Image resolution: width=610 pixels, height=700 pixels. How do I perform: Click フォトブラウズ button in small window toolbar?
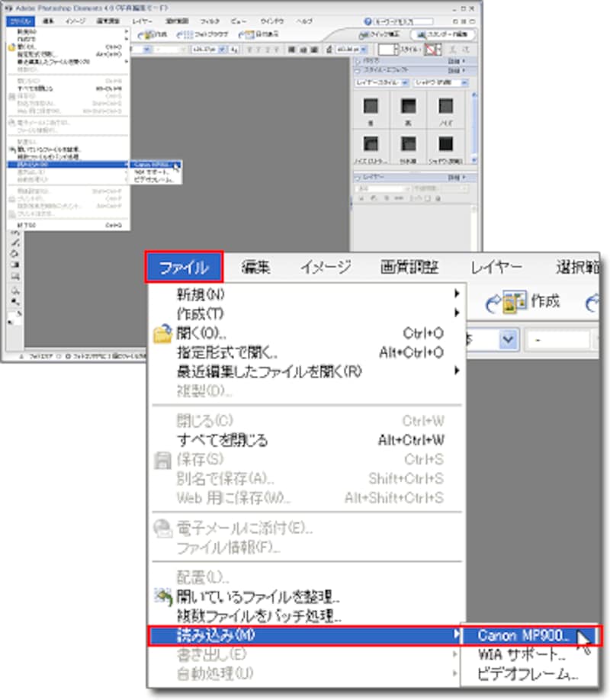[x=203, y=34]
